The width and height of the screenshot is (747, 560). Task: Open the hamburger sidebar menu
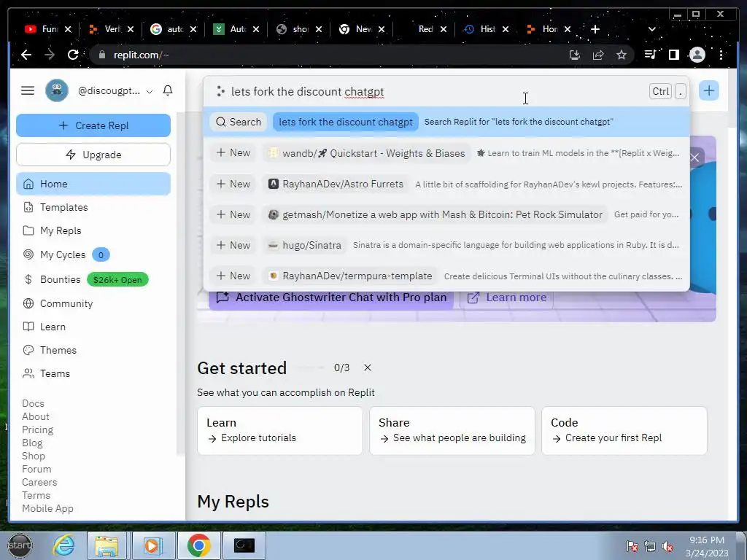click(28, 90)
